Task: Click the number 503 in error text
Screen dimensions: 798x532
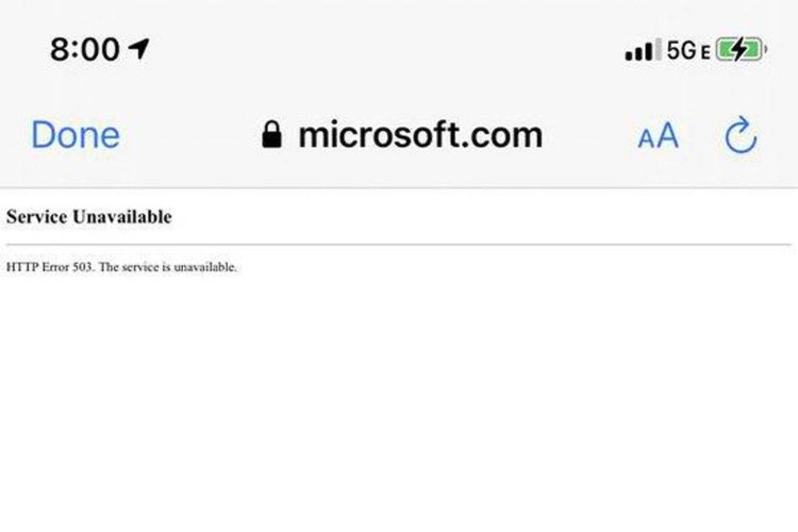Action: tap(82, 267)
